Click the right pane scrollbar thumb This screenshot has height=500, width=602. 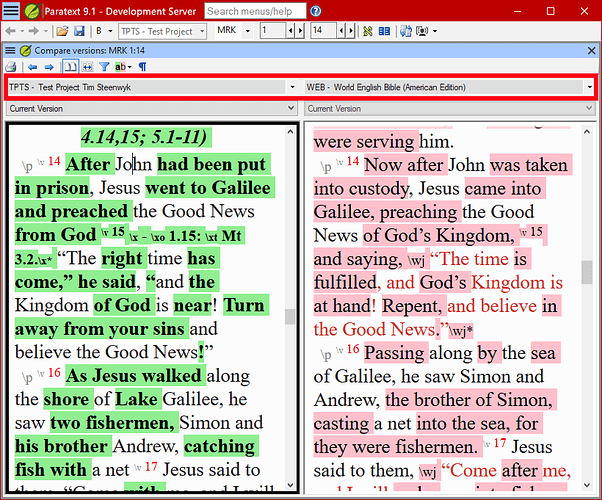pyautogui.click(x=586, y=272)
